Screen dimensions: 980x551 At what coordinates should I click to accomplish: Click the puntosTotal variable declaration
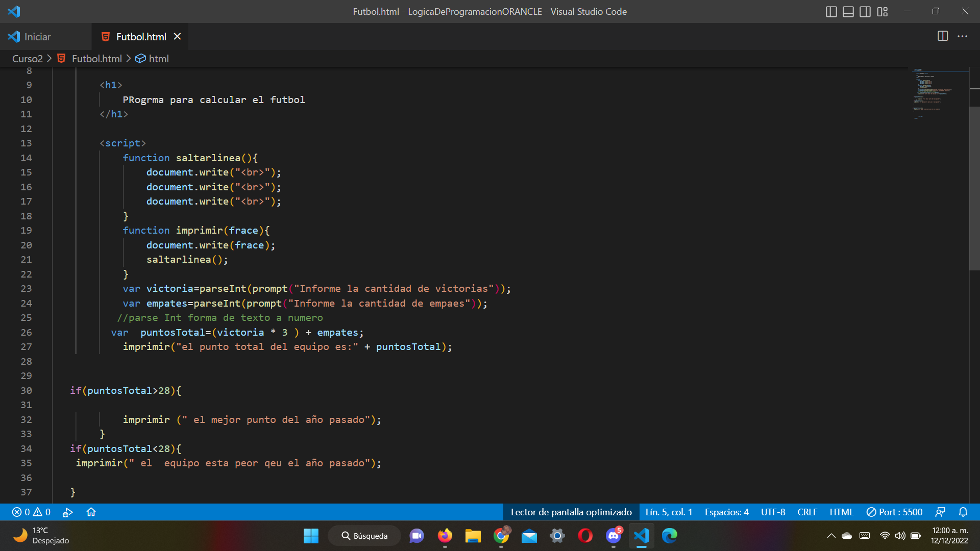pyautogui.click(x=173, y=333)
